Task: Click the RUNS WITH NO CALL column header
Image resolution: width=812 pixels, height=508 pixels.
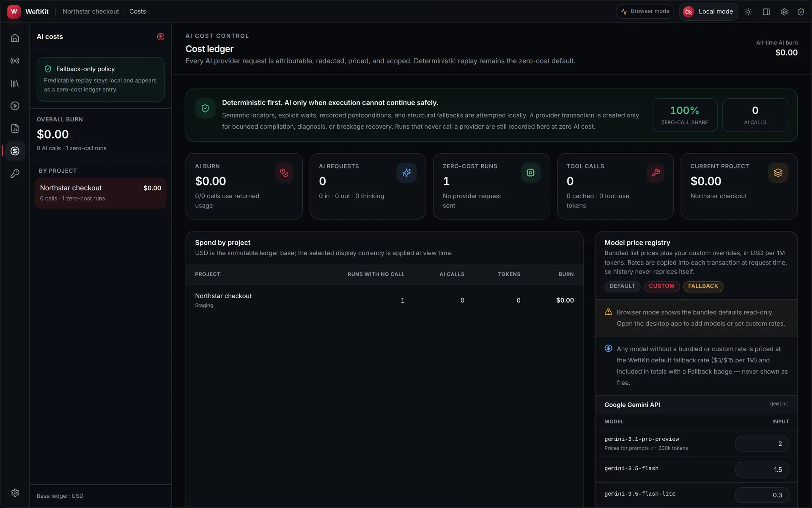Action: point(376,274)
